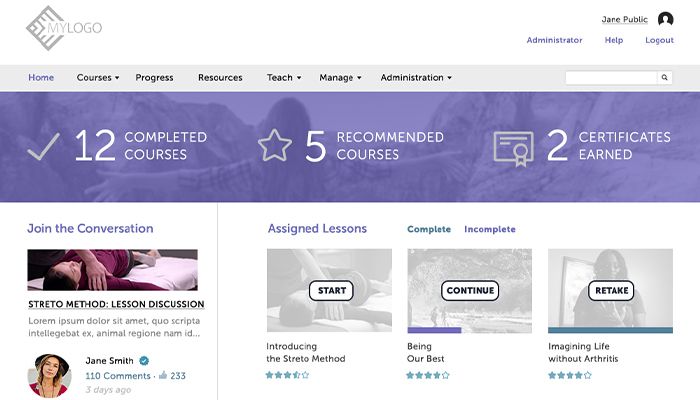Click the CONTINUE lesson button
The height and width of the screenshot is (400, 700).
click(470, 291)
